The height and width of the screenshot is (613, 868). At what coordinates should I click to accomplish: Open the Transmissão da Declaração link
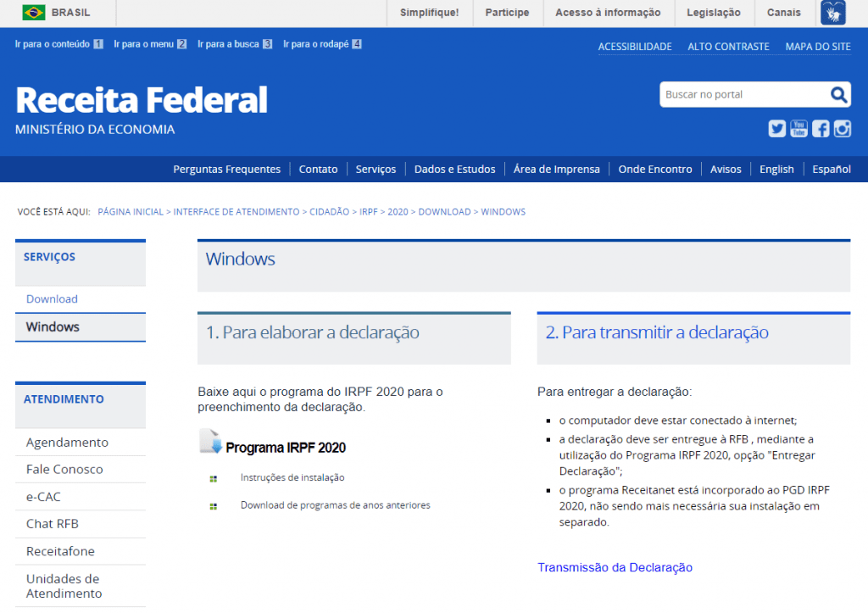click(x=615, y=567)
